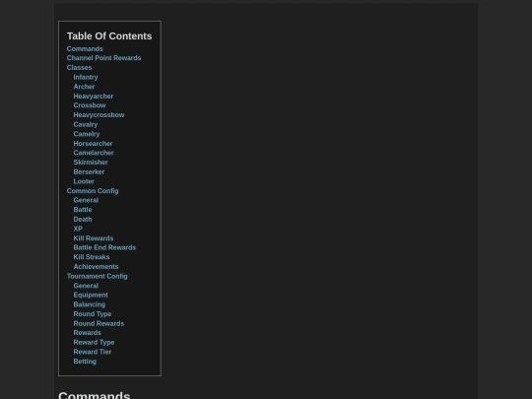532x399 pixels.
Task: Open the Heavyarcher link
Action: click(94, 96)
